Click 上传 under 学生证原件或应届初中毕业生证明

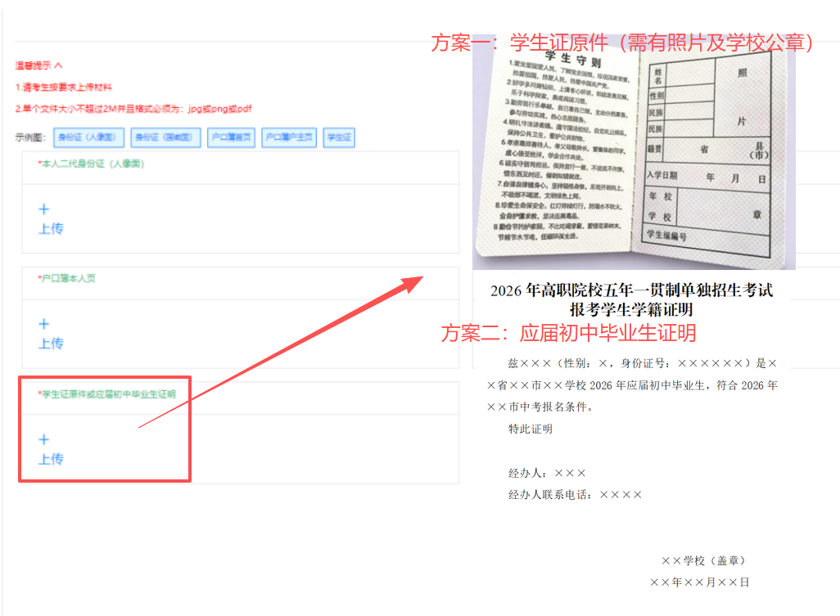(x=51, y=459)
